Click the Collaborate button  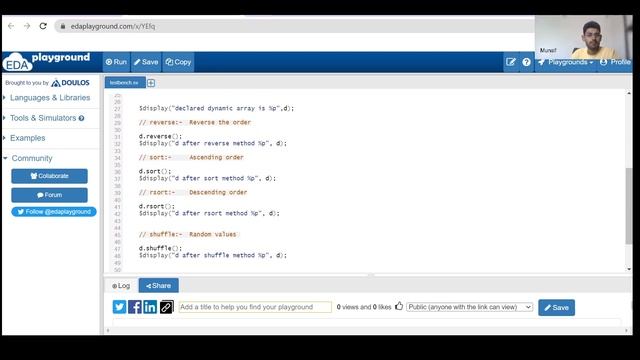pyautogui.click(x=49, y=176)
